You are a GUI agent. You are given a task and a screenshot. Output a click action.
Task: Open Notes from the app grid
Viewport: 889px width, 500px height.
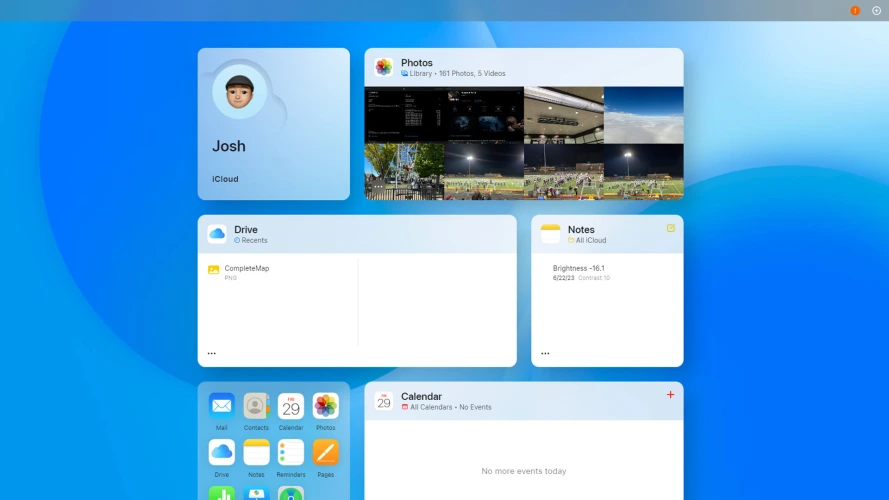[256, 452]
